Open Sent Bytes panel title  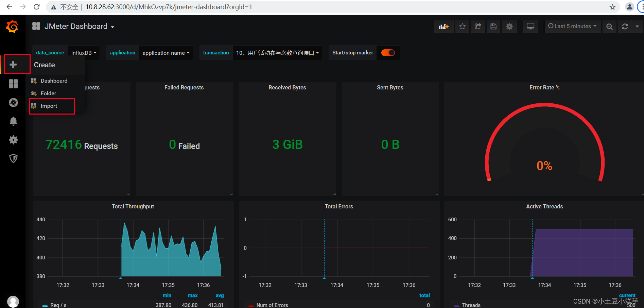tap(390, 87)
